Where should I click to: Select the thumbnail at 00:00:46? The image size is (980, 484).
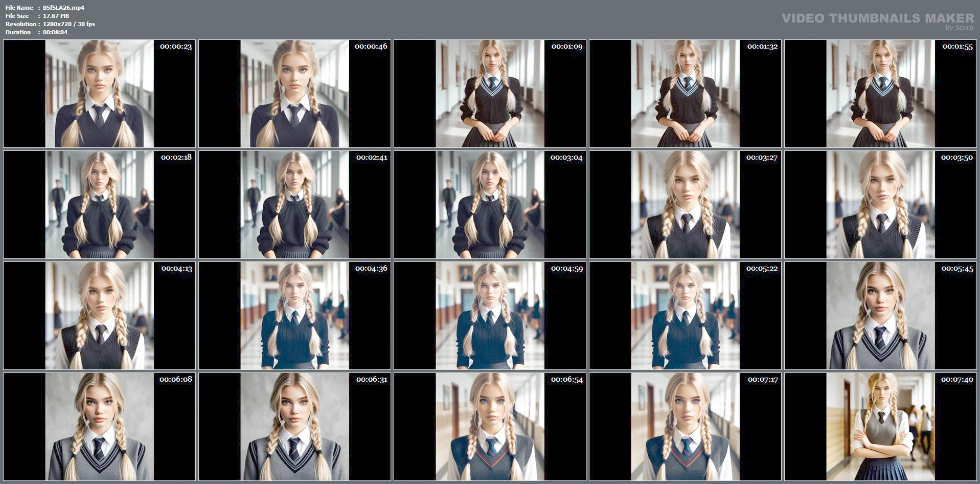point(295,94)
